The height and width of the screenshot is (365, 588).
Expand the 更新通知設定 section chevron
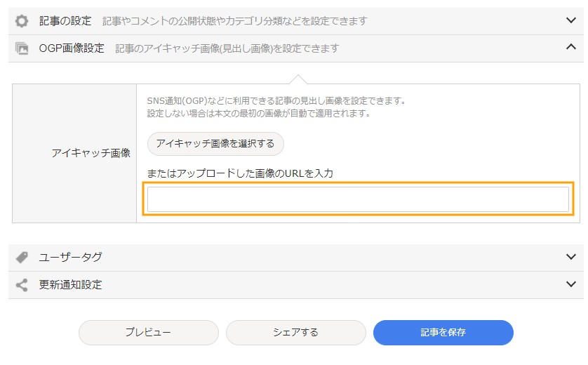click(x=570, y=284)
